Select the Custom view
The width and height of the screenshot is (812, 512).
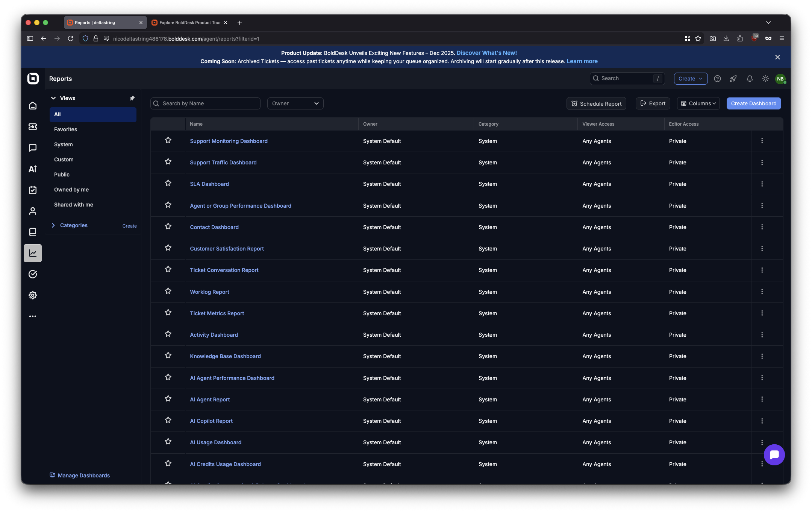point(93,160)
